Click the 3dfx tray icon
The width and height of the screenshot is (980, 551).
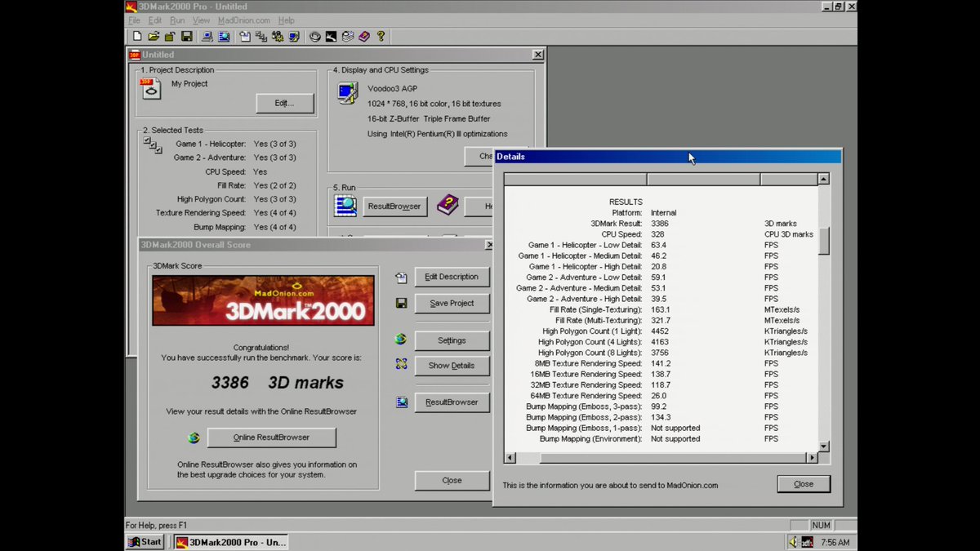click(807, 542)
